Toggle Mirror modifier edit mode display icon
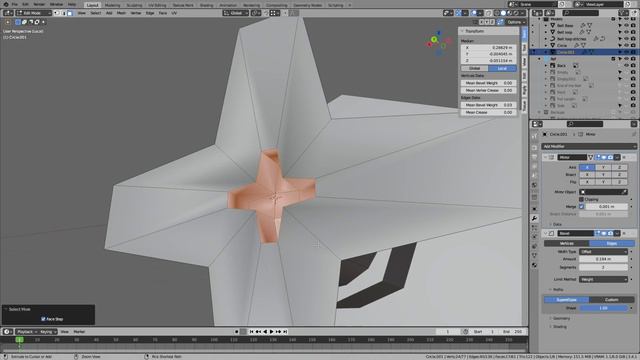 coord(598,157)
